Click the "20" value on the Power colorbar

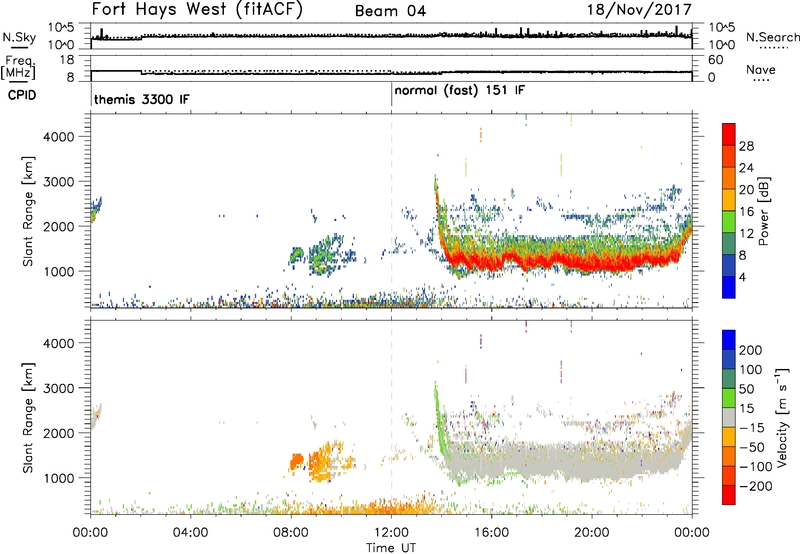point(746,190)
